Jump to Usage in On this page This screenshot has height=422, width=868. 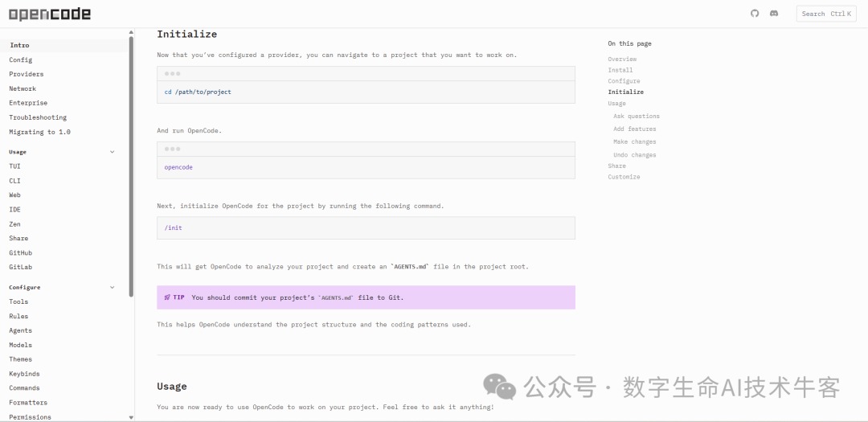[x=616, y=104]
